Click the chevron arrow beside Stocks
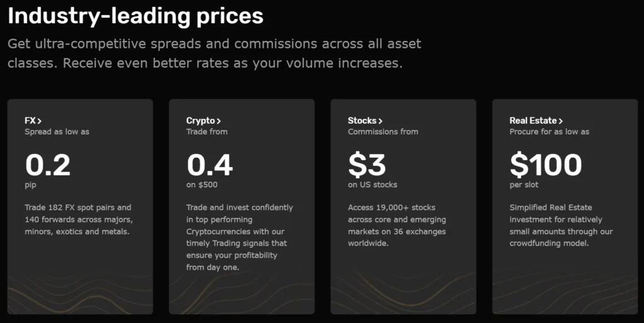Viewport: 644px width, 323px height. 380,121
